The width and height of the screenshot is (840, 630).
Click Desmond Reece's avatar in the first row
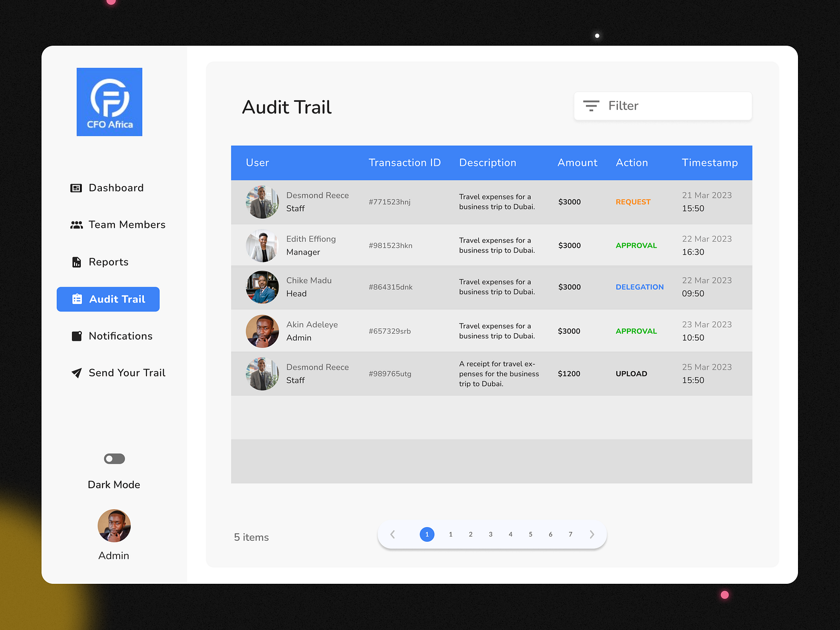262,202
